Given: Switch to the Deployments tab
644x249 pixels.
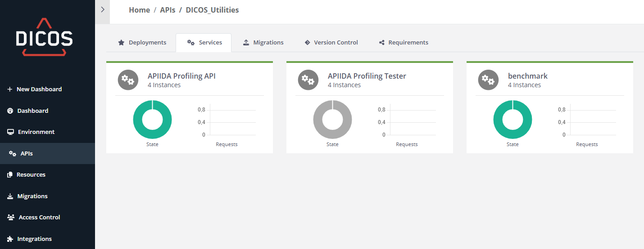Looking at the screenshot, I should click(x=142, y=43).
